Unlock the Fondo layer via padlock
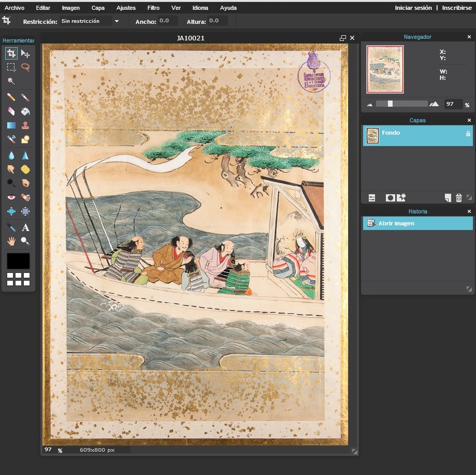Screen dimensions: 476x475 pos(468,134)
